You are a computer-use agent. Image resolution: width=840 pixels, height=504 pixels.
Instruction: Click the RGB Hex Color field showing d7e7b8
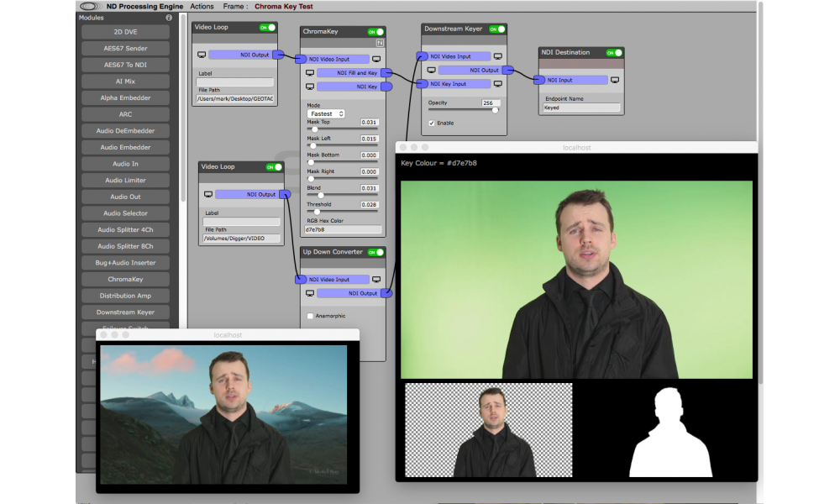(x=343, y=228)
